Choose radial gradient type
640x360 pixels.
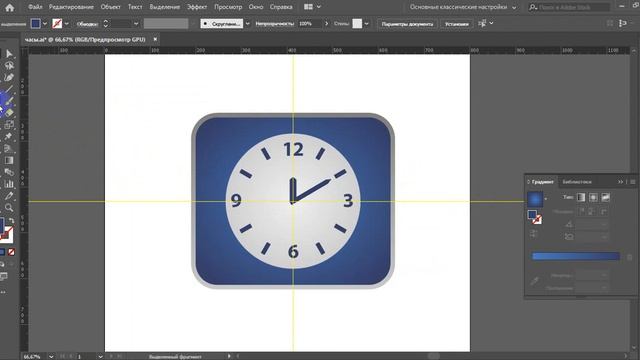(x=593, y=197)
